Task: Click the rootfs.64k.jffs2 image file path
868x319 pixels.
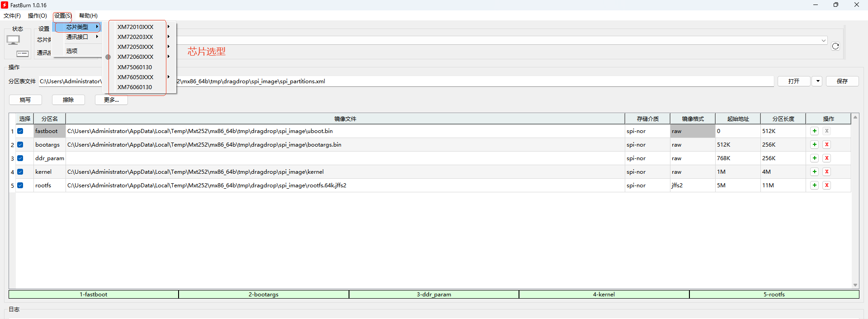Action: pyautogui.click(x=207, y=186)
